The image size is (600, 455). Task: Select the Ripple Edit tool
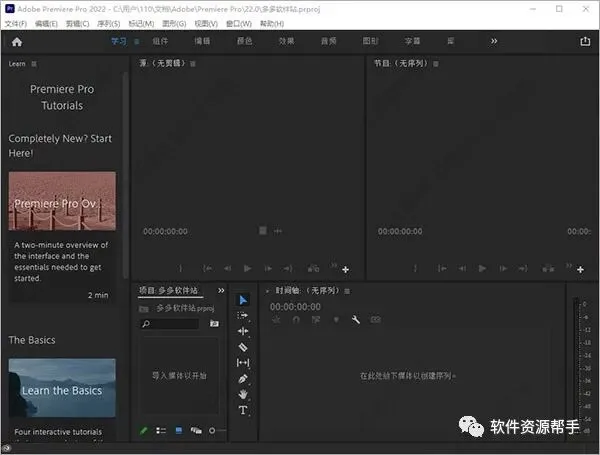click(243, 331)
